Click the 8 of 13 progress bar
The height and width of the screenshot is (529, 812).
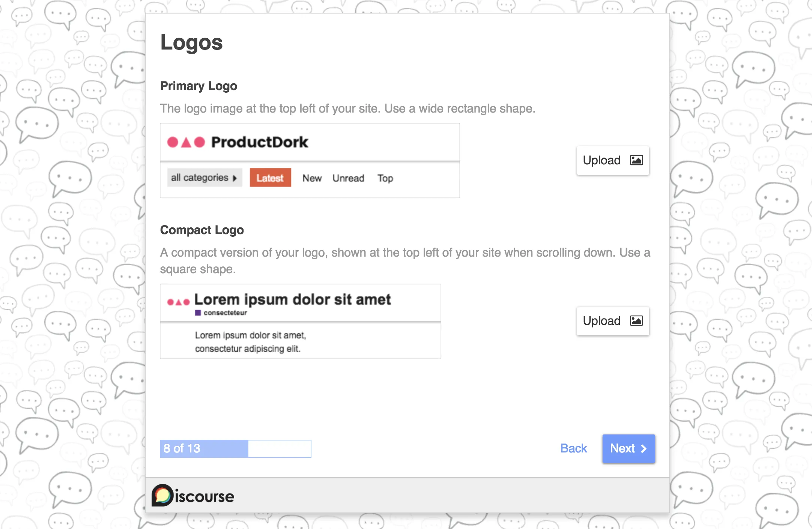pyautogui.click(x=236, y=448)
